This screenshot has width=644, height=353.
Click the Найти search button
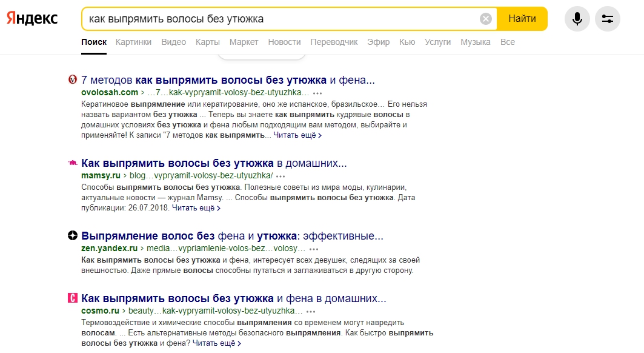click(522, 19)
